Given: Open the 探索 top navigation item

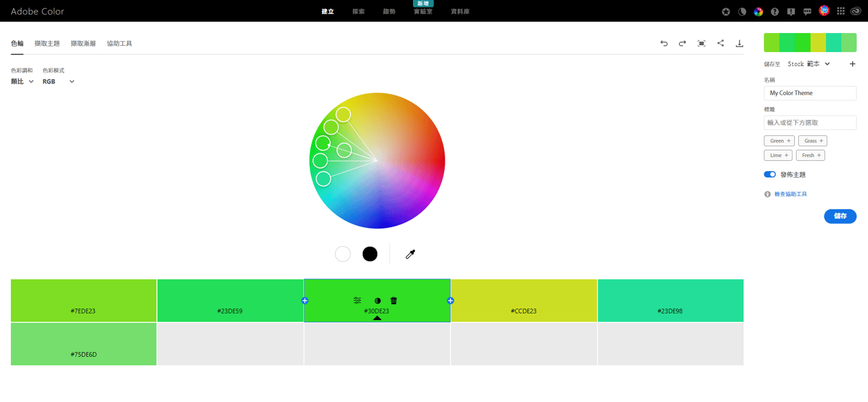Looking at the screenshot, I should click(x=358, y=11).
